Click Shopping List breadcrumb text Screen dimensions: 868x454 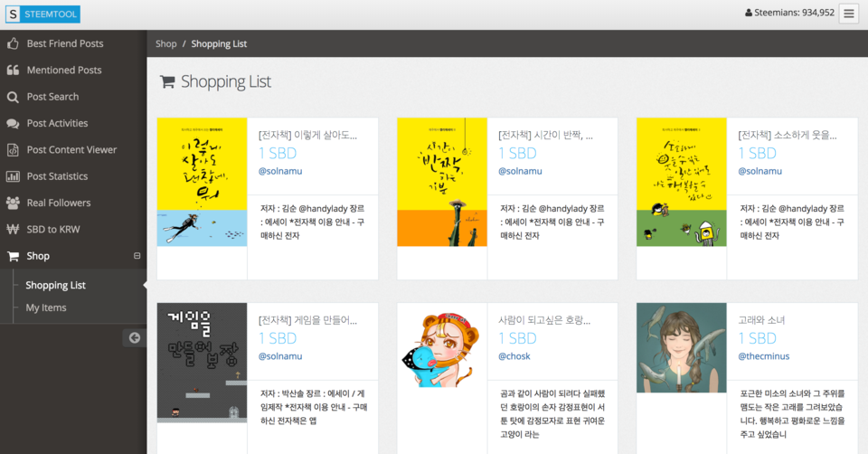(219, 43)
